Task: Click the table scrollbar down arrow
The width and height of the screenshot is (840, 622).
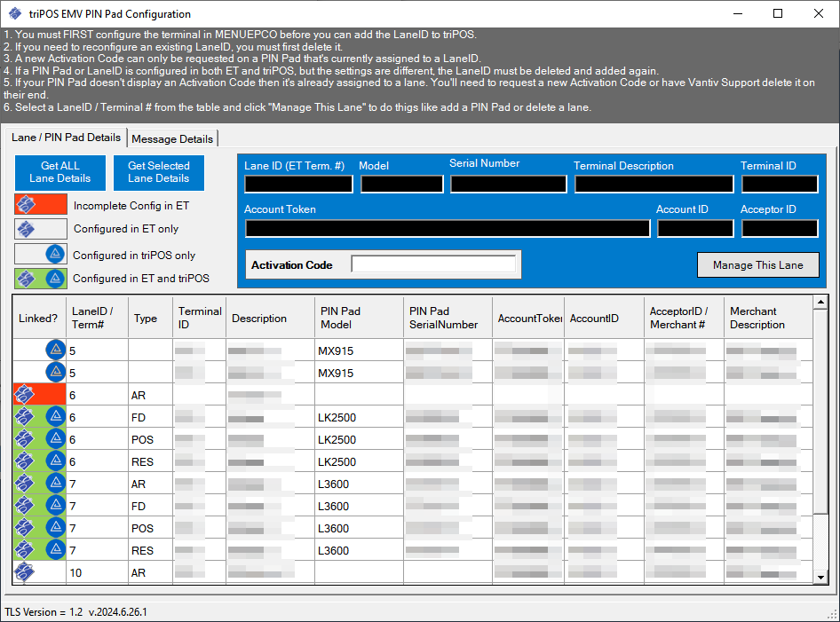Action: pyautogui.click(x=820, y=577)
